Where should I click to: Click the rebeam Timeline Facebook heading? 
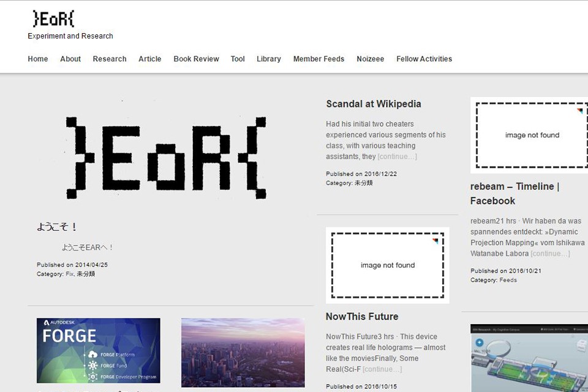514,194
